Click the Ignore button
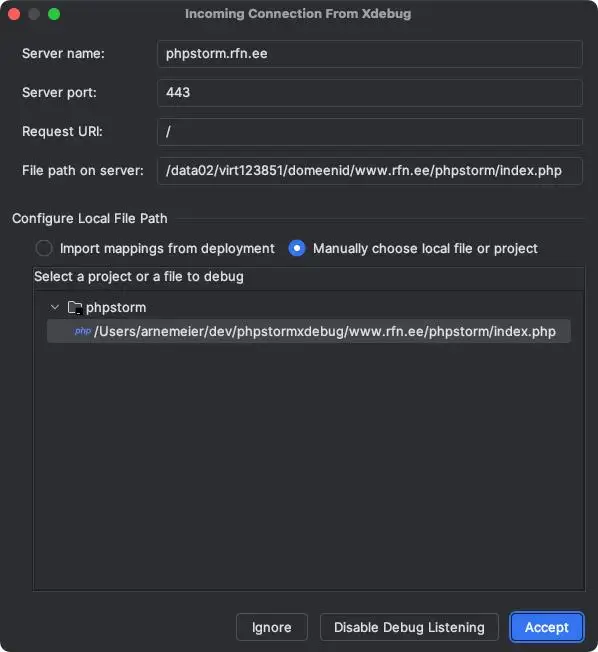The width and height of the screenshot is (598, 652). (x=272, y=627)
